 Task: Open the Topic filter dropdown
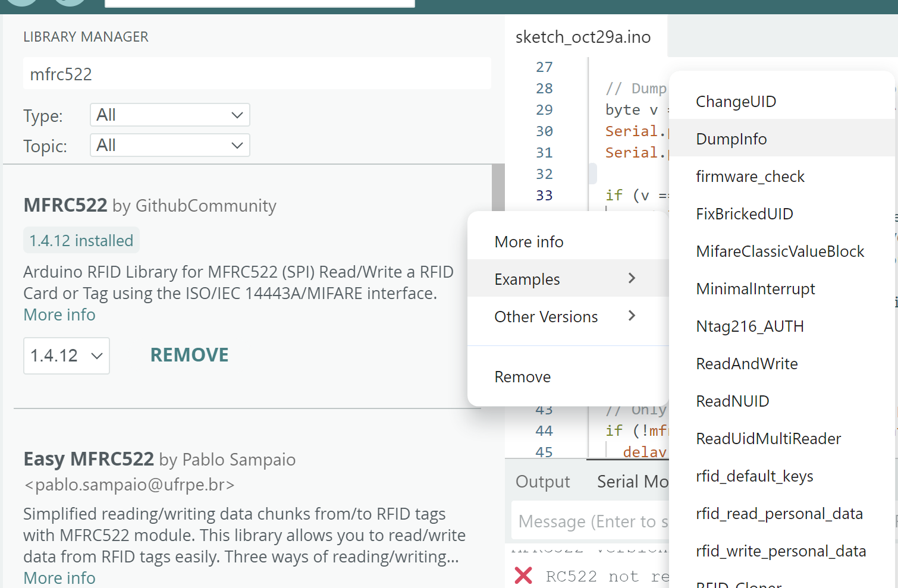tap(169, 145)
